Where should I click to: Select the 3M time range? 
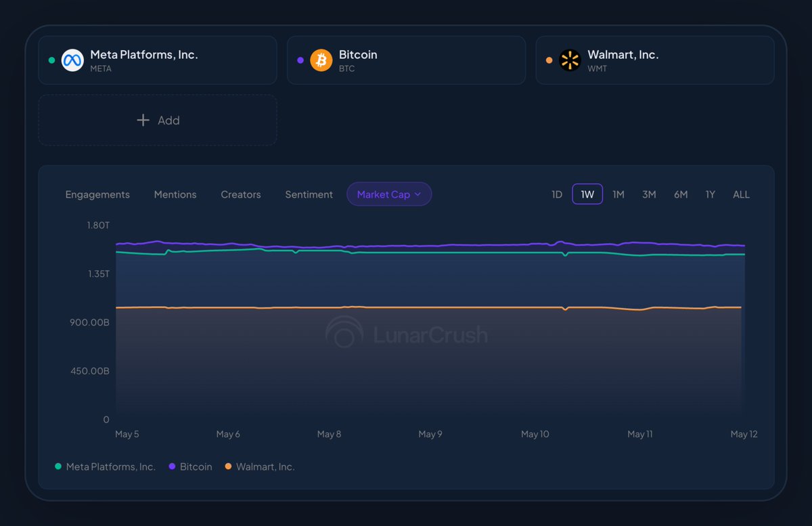coord(649,194)
